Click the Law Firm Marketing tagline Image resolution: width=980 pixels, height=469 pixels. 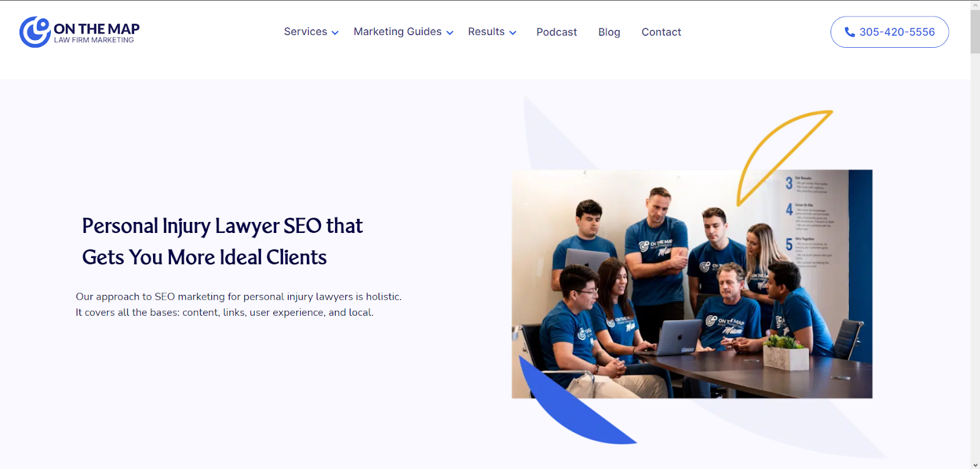pos(94,40)
